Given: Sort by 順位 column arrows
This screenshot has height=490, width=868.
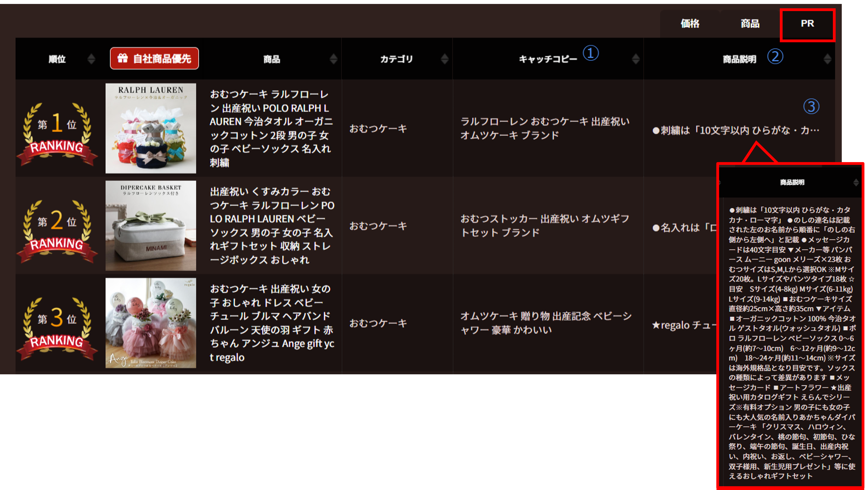Looking at the screenshot, I should tap(91, 59).
